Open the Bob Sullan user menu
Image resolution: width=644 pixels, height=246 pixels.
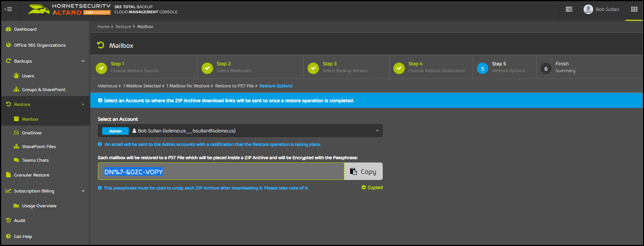click(601, 9)
